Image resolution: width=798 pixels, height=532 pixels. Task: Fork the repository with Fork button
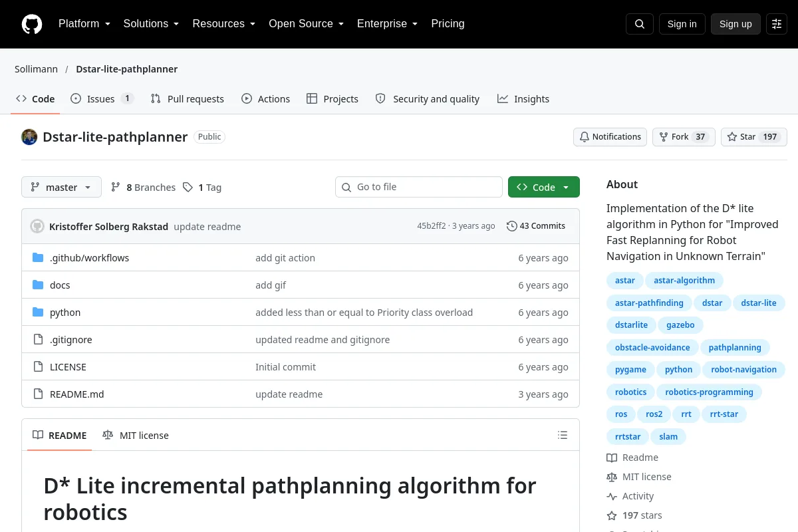684,137
